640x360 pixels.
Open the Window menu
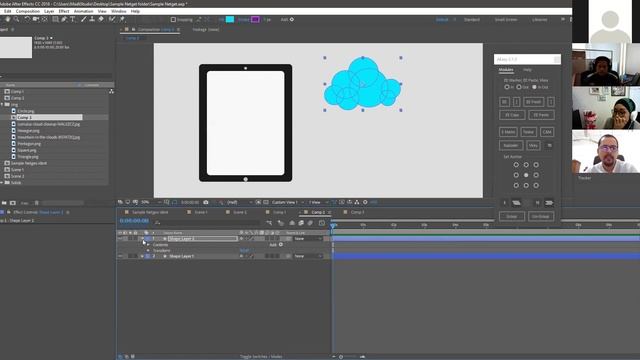(x=119, y=11)
